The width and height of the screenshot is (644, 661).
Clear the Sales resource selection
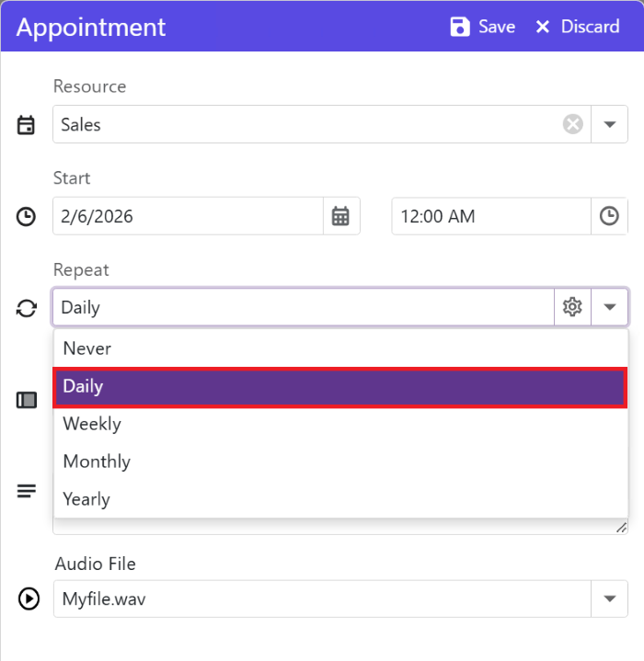(573, 124)
